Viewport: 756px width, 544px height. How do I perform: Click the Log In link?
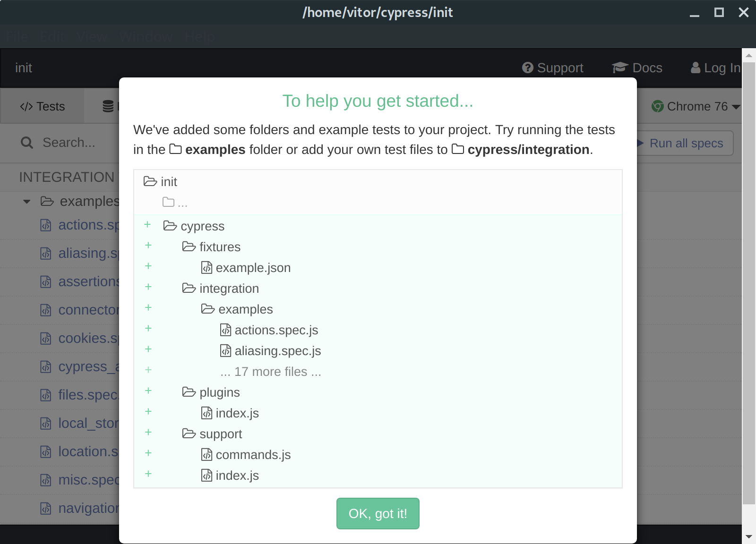715,68
